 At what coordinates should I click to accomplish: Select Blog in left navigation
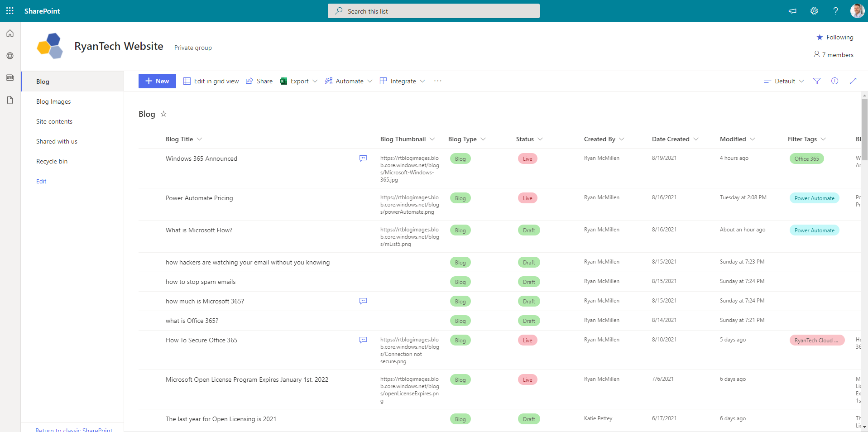[72, 82]
